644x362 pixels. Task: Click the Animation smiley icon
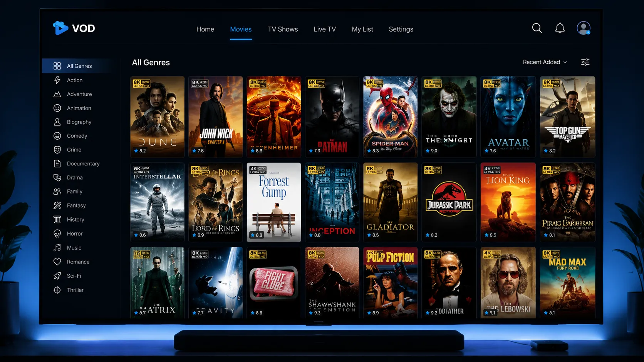57,108
